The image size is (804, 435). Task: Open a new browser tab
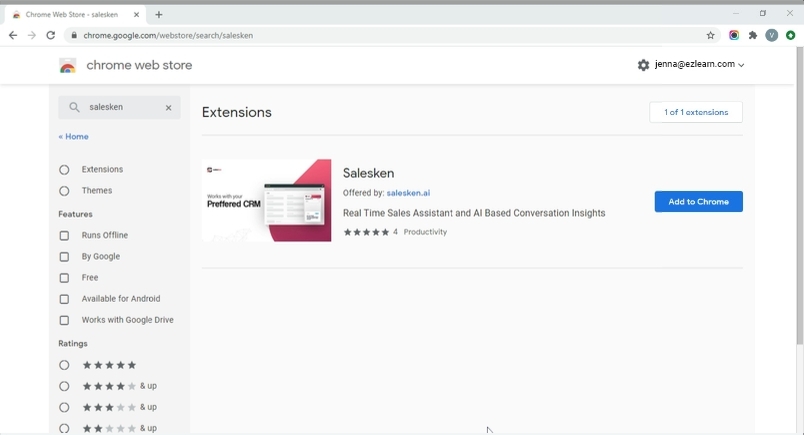coord(158,15)
